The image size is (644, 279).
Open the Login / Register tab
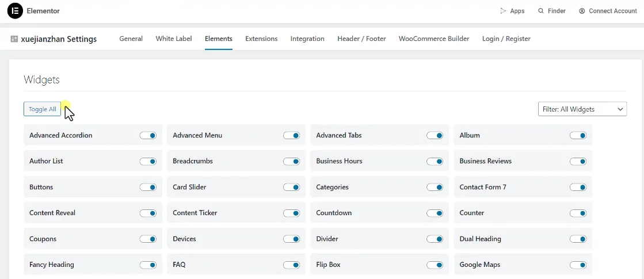[x=506, y=39]
